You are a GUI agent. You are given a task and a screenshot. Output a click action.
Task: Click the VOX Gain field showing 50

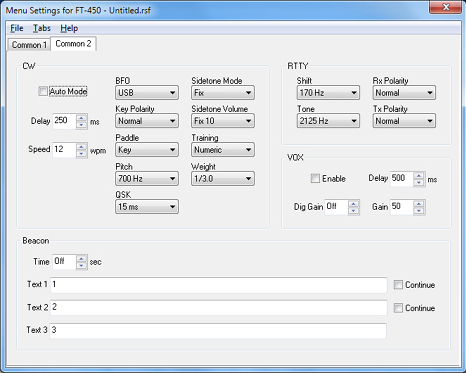coord(402,207)
